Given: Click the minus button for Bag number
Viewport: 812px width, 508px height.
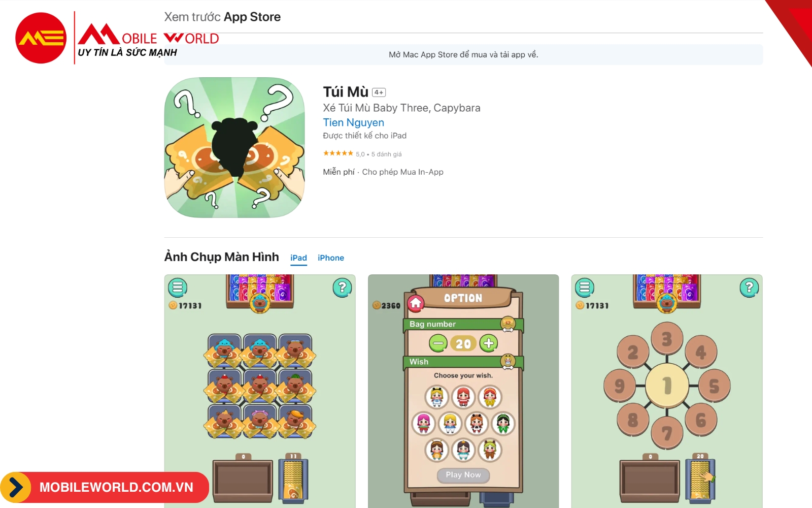Looking at the screenshot, I should [438, 343].
